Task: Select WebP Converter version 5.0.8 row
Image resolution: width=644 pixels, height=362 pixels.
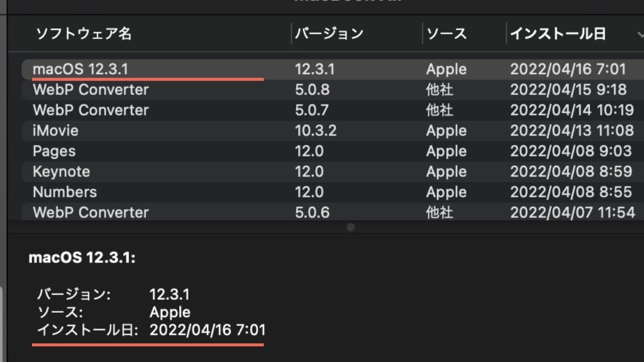Action: tap(333, 89)
